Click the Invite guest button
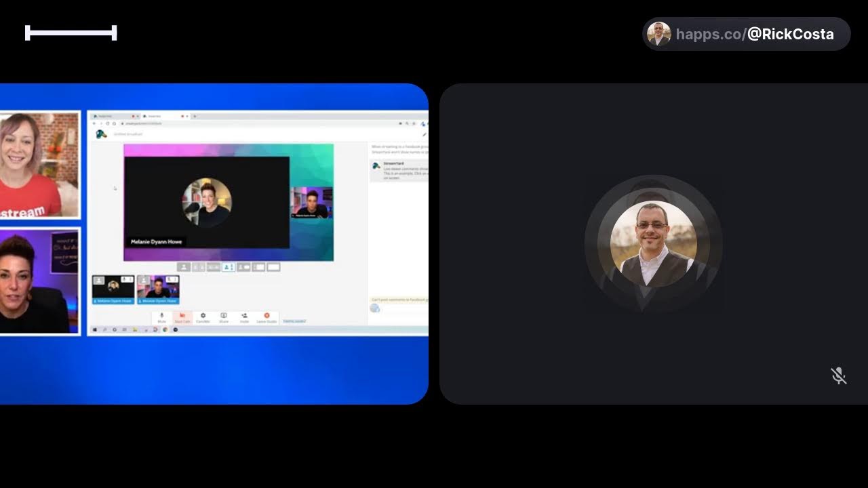Viewport: 868px width, 488px height. point(244,318)
